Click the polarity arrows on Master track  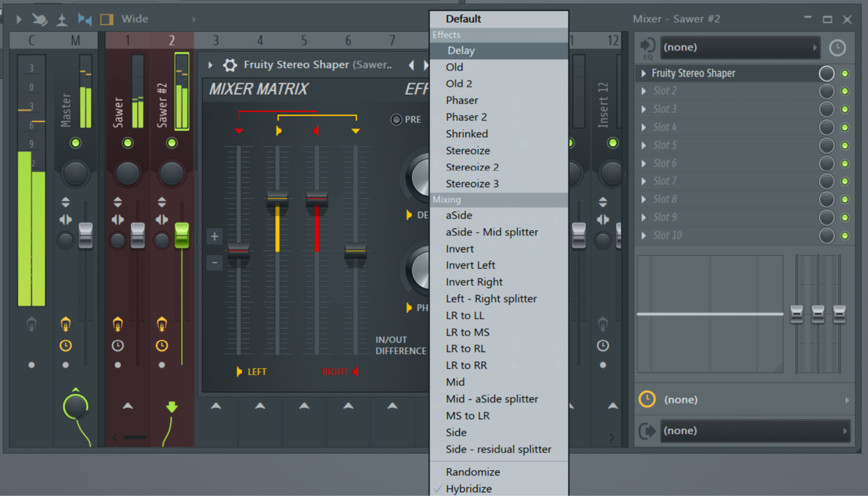pyautogui.click(x=66, y=202)
